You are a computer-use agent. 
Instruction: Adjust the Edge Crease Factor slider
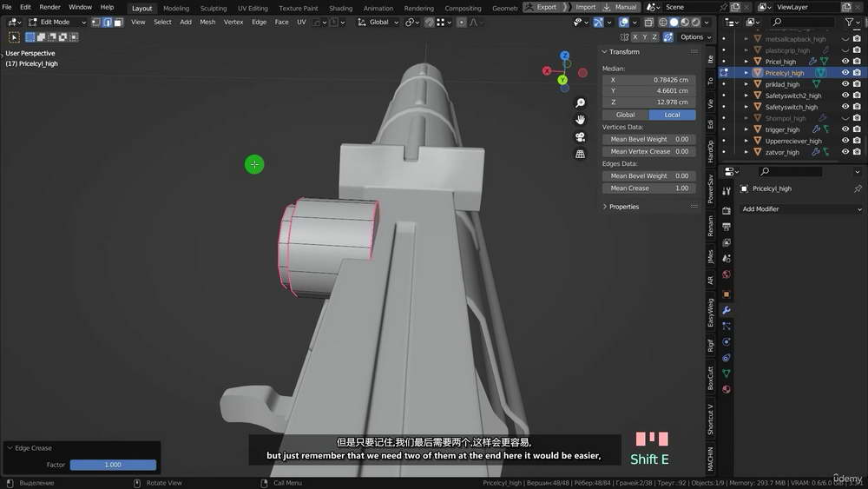coord(113,465)
